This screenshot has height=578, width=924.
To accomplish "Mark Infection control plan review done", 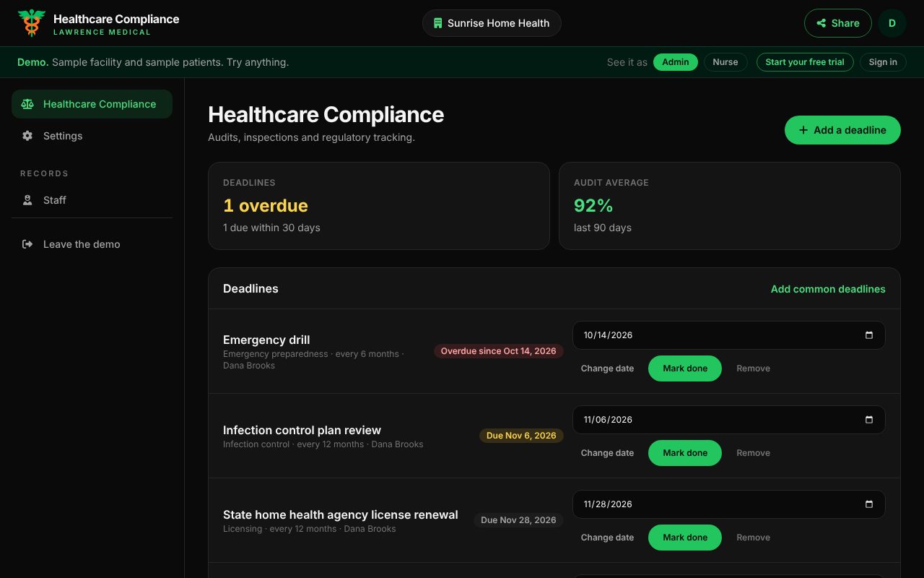I will (685, 453).
